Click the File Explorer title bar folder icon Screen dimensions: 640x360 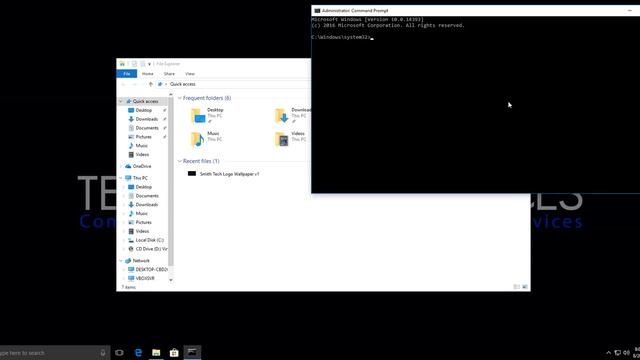coord(122,64)
